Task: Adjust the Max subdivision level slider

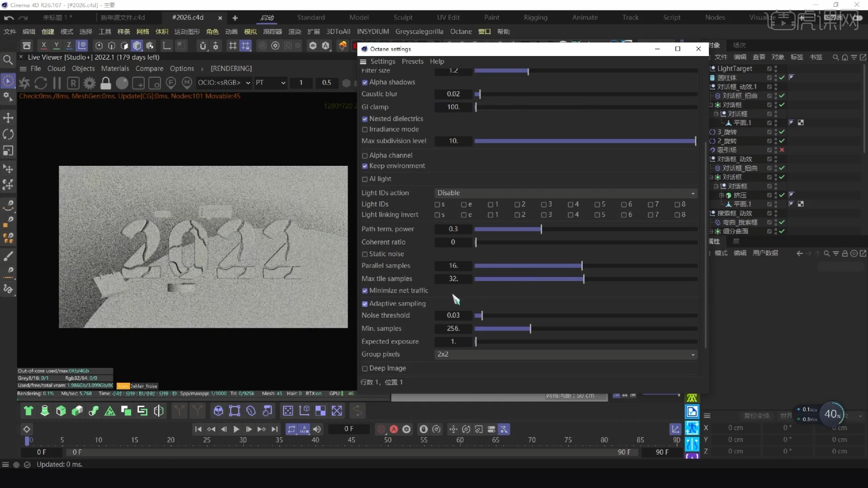Action: 585,141
